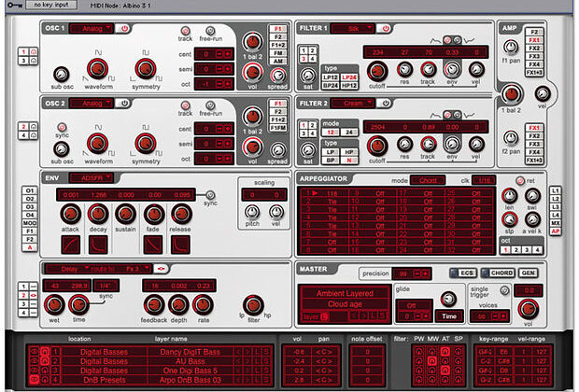This screenshot has height=392, width=579.
Task: Click the delay wet knob
Action: (54, 305)
